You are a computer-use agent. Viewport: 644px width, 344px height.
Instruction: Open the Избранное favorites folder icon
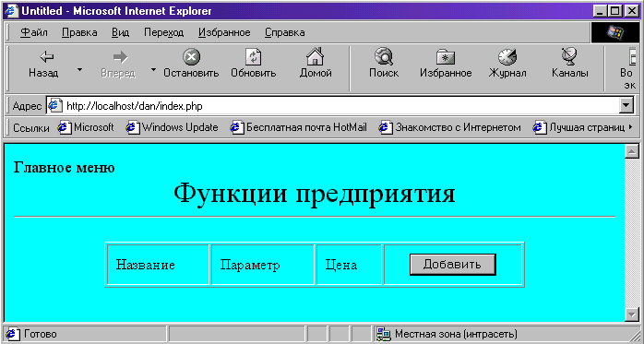point(446,57)
